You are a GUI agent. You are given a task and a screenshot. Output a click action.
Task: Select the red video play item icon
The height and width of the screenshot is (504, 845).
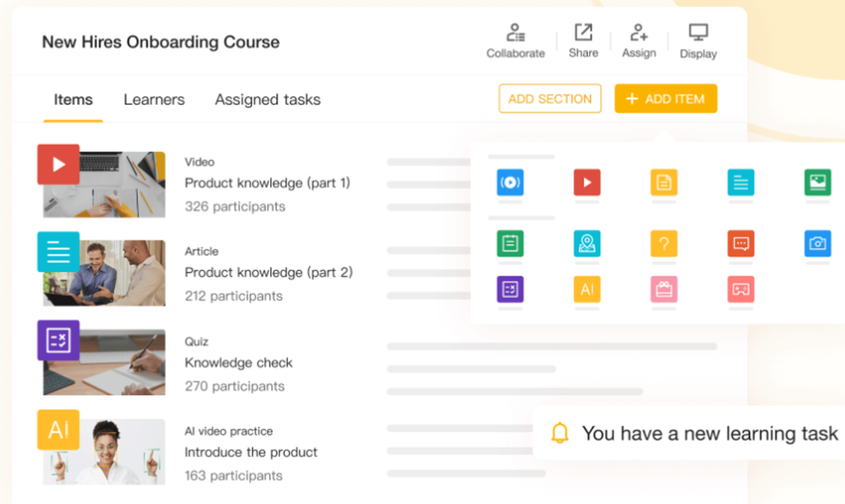click(587, 182)
